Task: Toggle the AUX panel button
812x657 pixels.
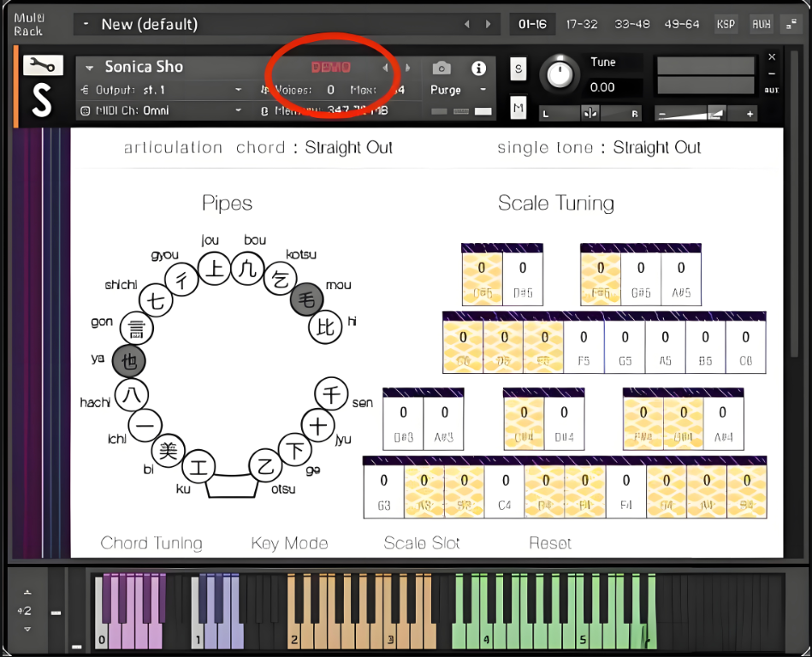Action: pyautogui.click(x=761, y=25)
